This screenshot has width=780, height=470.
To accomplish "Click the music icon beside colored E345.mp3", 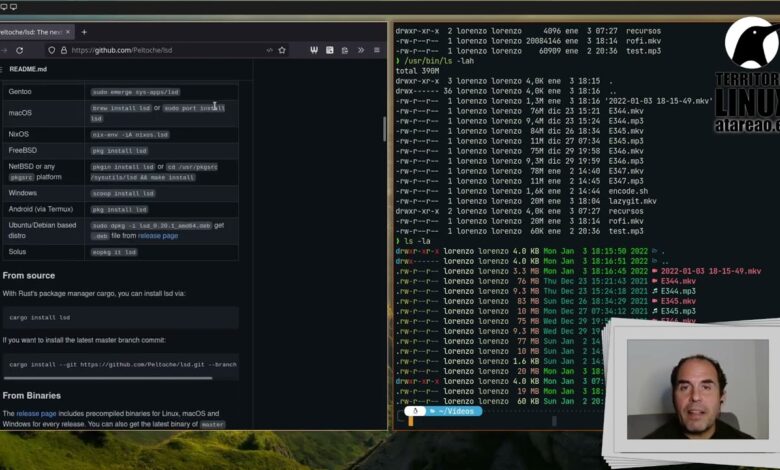I will [655, 311].
